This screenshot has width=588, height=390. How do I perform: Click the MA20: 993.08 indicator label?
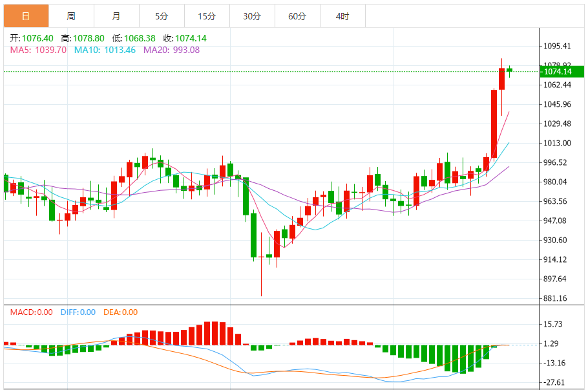(171, 50)
